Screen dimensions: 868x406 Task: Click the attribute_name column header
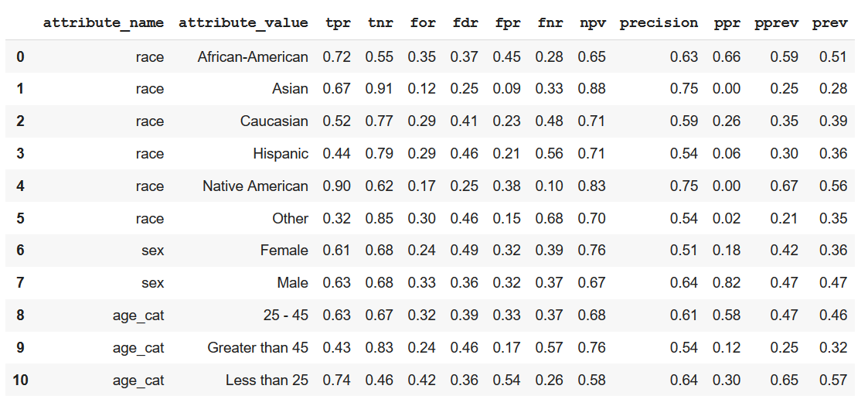click(x=104, y=22)
